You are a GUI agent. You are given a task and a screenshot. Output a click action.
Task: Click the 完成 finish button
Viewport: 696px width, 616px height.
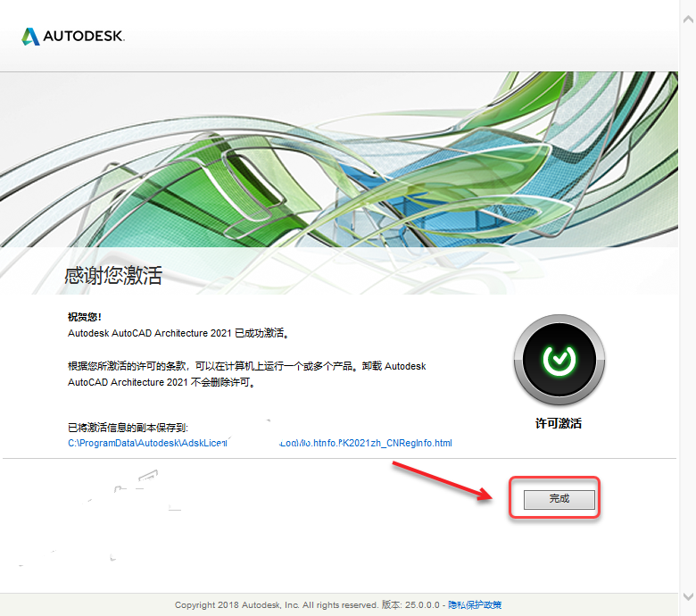[559, 499]
